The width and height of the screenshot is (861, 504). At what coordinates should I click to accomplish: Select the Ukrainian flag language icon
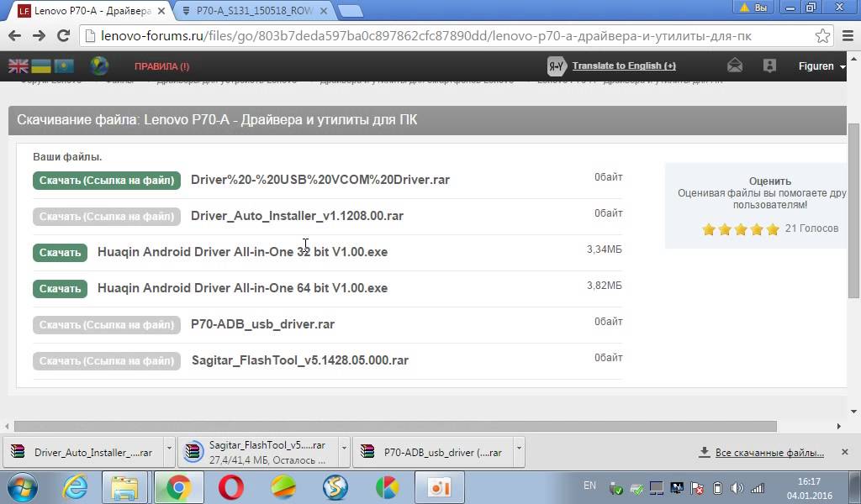click(40, 66)
